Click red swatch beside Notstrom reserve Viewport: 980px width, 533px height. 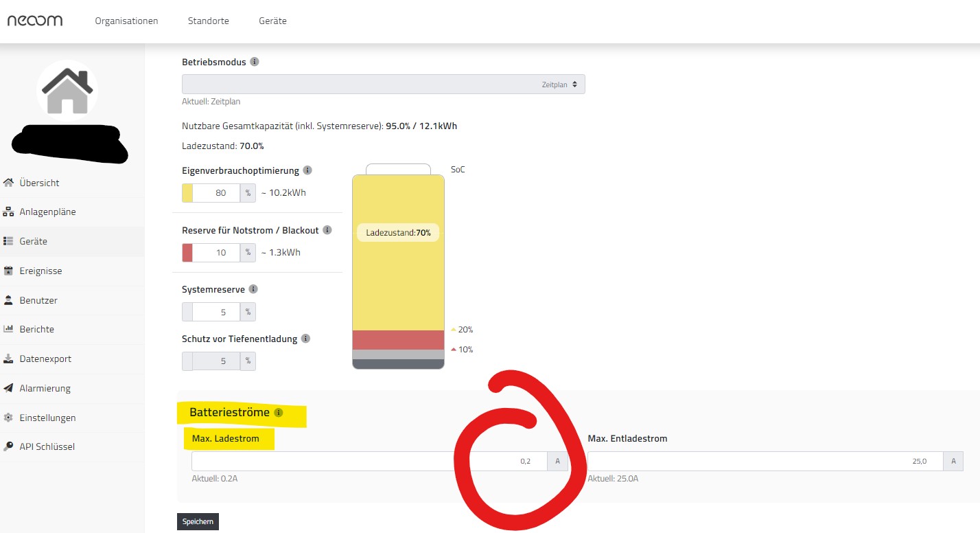[187, 253]
